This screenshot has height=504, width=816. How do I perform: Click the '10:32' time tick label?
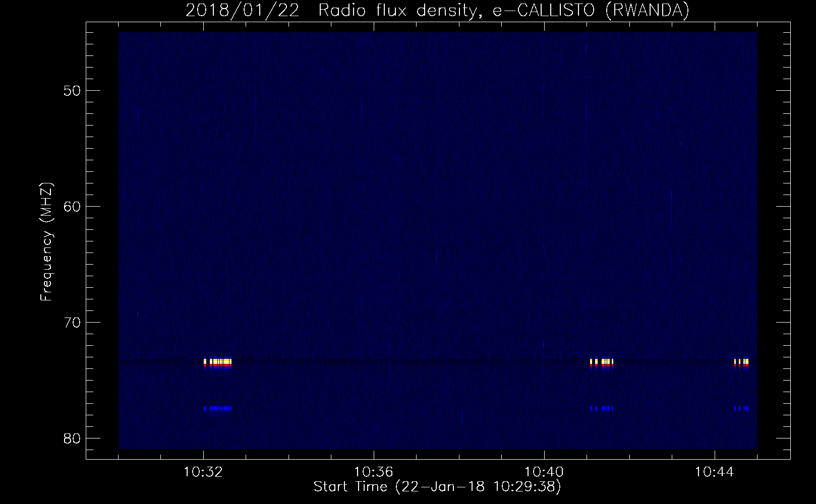[x=203, y=472]
